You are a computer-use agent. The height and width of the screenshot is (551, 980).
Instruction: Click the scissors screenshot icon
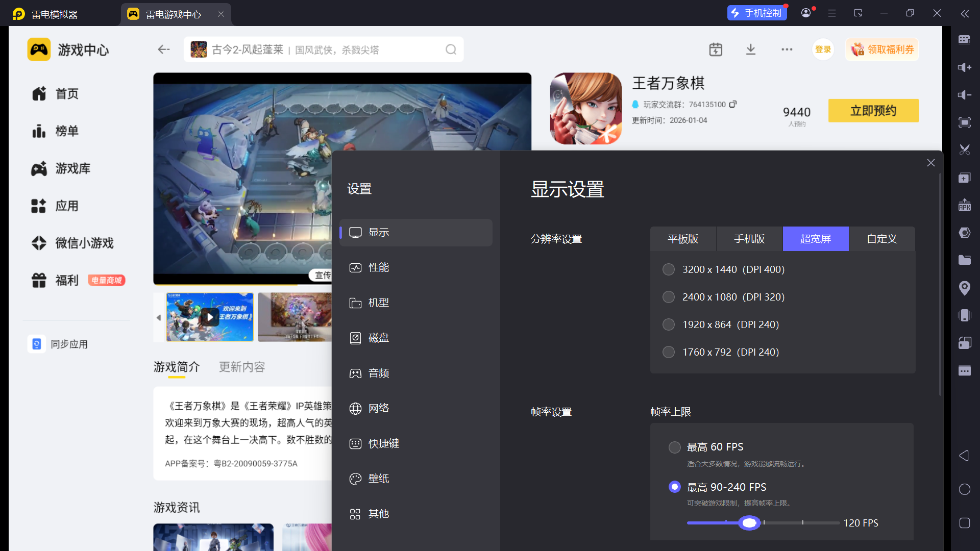pos(964,150)
